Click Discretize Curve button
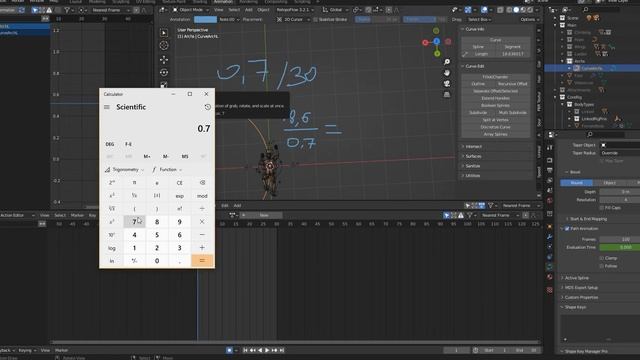Screen dimensions: 640x360 [496, 127]
